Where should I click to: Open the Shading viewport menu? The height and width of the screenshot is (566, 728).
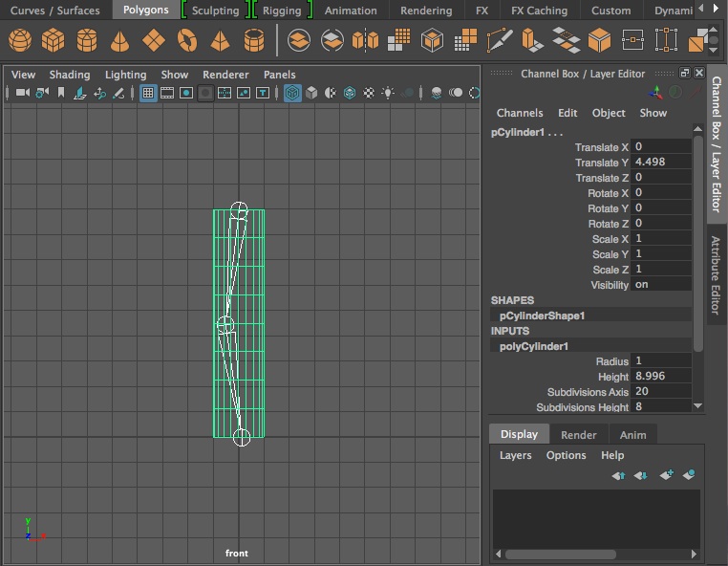tap(70, 75)
